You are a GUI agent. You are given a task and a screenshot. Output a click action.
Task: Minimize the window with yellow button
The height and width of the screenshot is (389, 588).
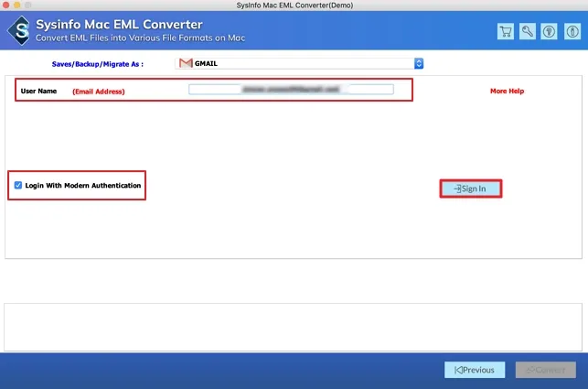coord(16,5)
